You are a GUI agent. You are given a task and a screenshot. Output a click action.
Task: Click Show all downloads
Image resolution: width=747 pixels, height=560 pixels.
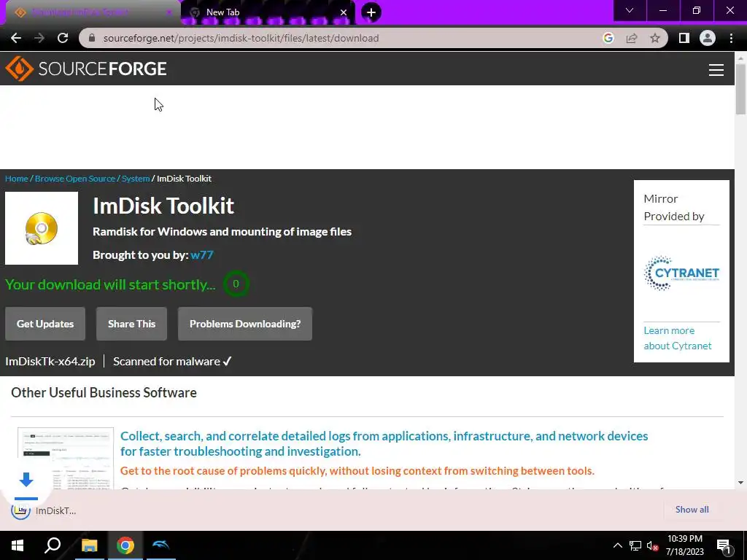click(x=692, y=510)
